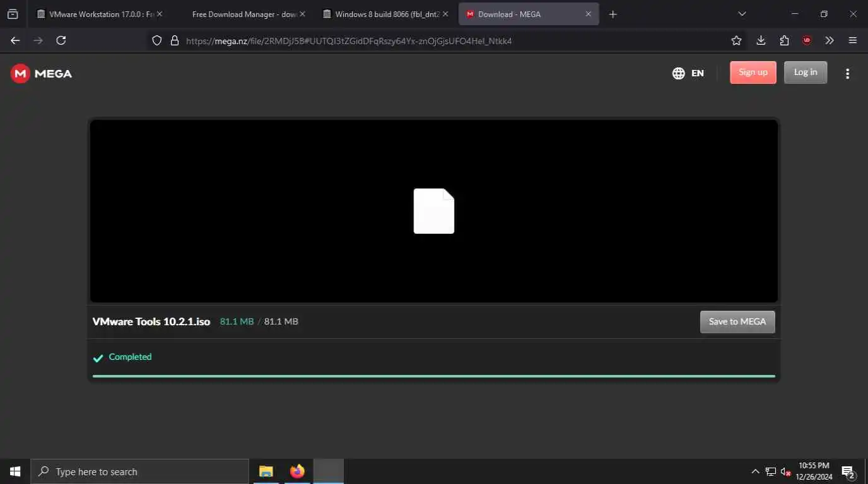Close the Windows 8 build 8066 tab
Screen dimensions: 868x484
[x=445, y=14]
